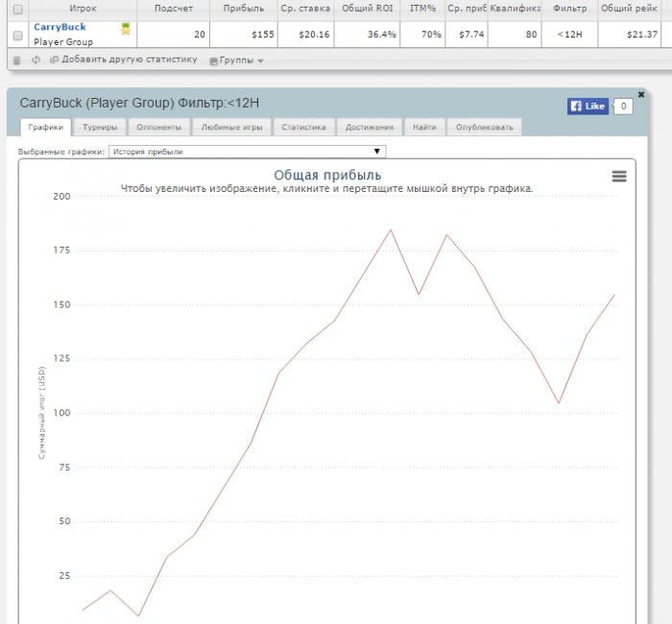Click the Опубликовать tab
The height and width of the screenshot is (624, 672).
click(485, 127)
